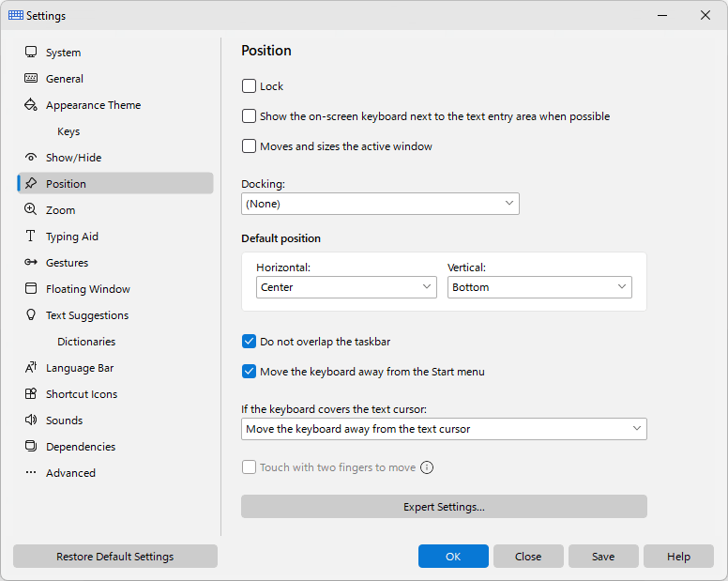The width and height of the screenshot is (728, 581).
Task: Click the Expert Settings button
Action: [444, 506]
